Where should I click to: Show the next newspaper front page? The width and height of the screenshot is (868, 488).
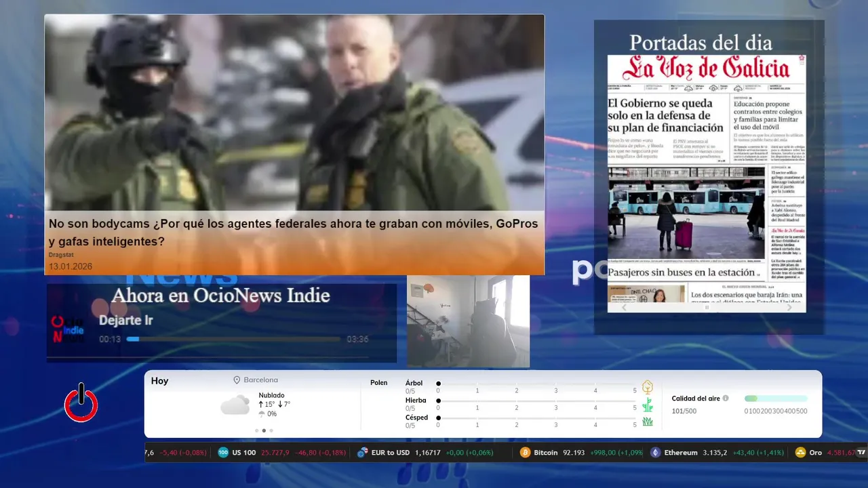789,307
